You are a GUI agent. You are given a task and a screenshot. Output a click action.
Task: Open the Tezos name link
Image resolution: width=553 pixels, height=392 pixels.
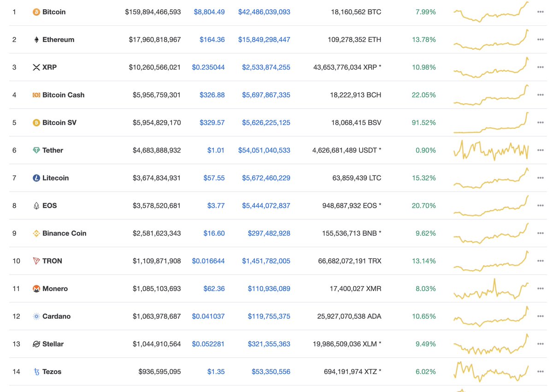(x=52, y=371)
